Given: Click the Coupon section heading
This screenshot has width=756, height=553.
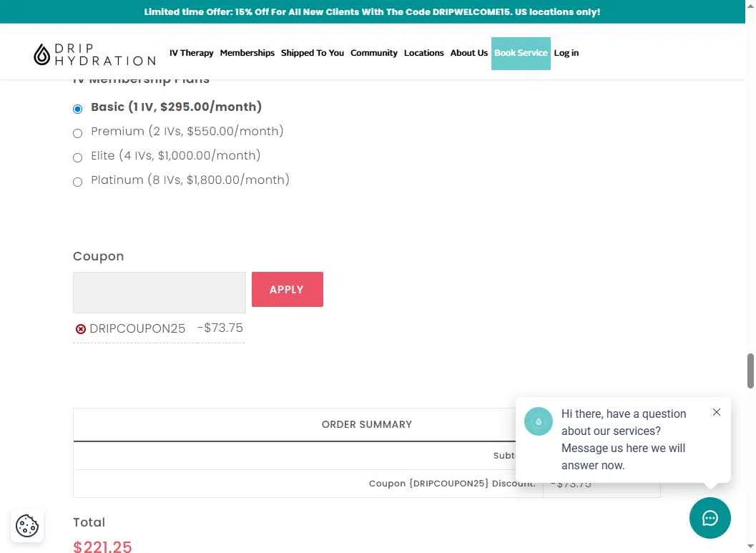Looking at the screenshot, I should coord(99,256).
